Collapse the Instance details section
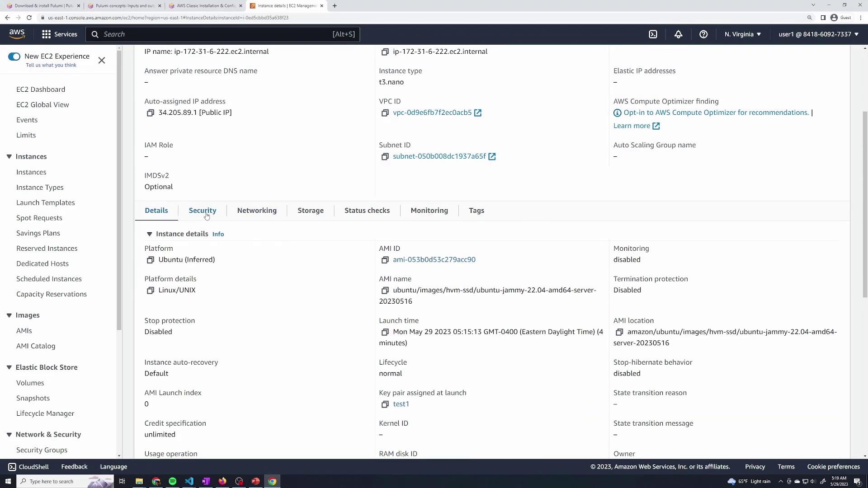Viewport: 868px width, 488px height. click(149, 234)
